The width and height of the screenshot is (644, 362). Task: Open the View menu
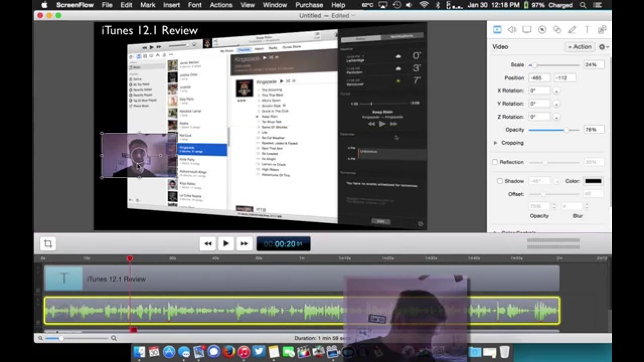pos(248,5)
